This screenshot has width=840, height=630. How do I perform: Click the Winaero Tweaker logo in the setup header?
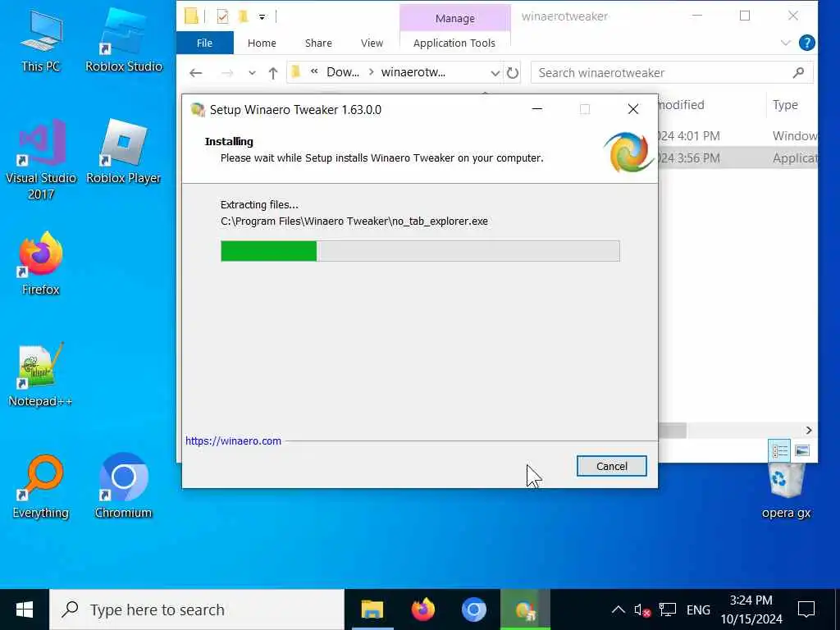pos(628,152)
